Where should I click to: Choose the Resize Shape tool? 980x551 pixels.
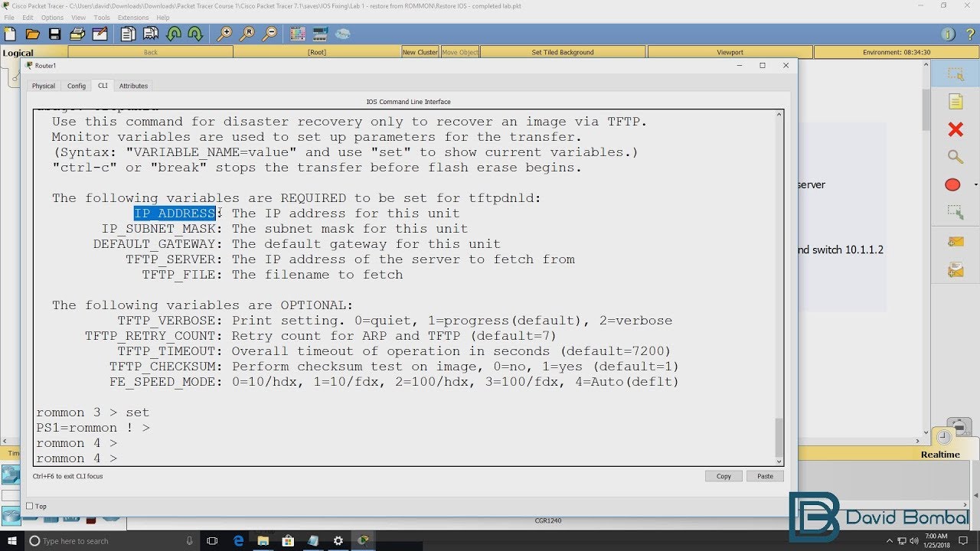(955, 212)
